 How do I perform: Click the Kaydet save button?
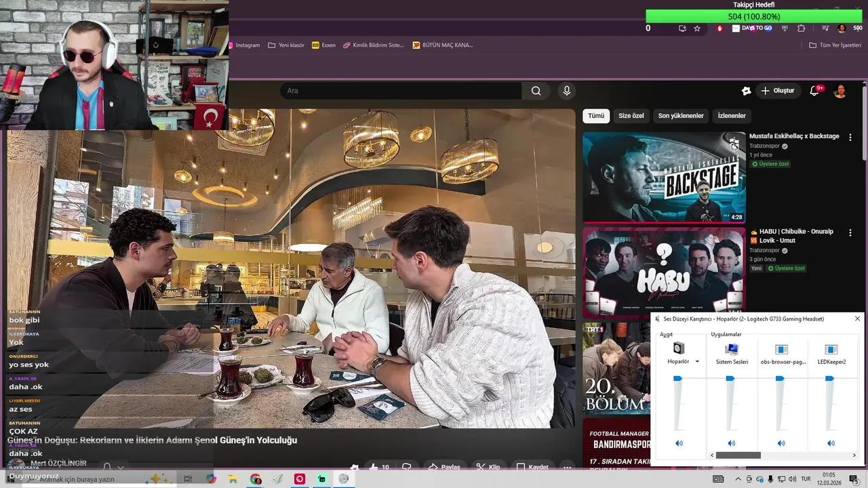[532, 467]
